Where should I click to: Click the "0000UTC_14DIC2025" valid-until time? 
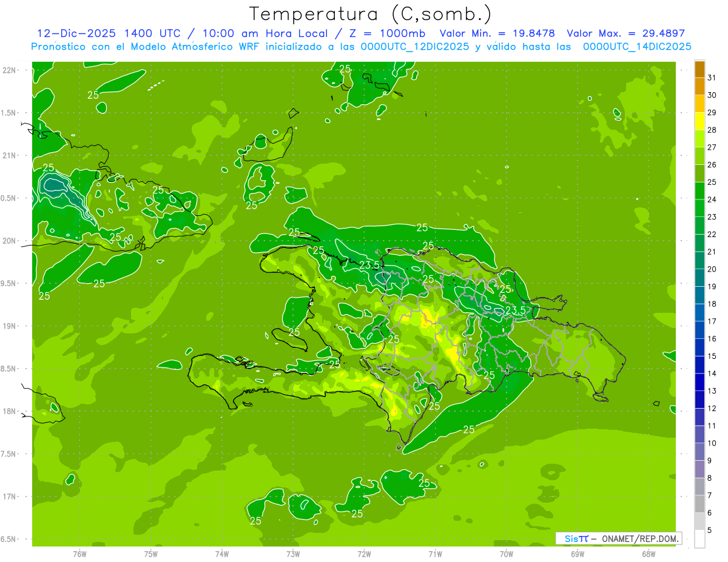(637, 47)
